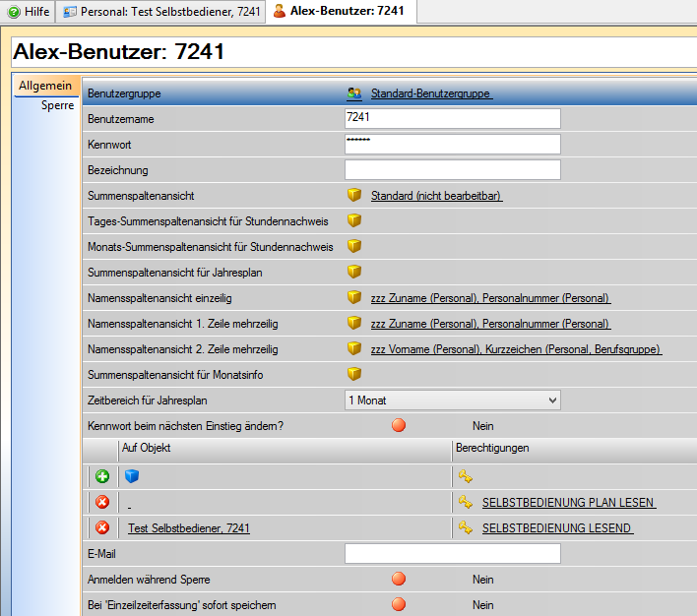Click key icon beside SELBSTBEDIENUNG PLAN LESEN
Viewport: 697px width, 616px height.
pos(466,503)
